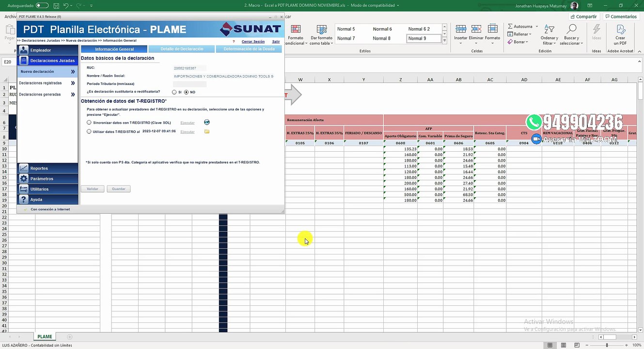Screen dimensions: 644x349
Task: Select SI for declaración sustitutoria
Action: pos(174,92)
